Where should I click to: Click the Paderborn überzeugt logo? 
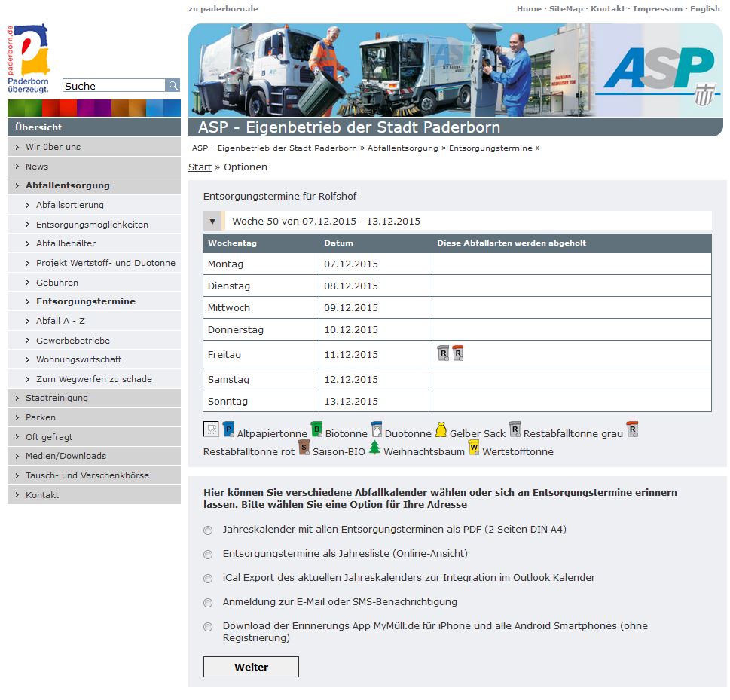click(29, 58)
